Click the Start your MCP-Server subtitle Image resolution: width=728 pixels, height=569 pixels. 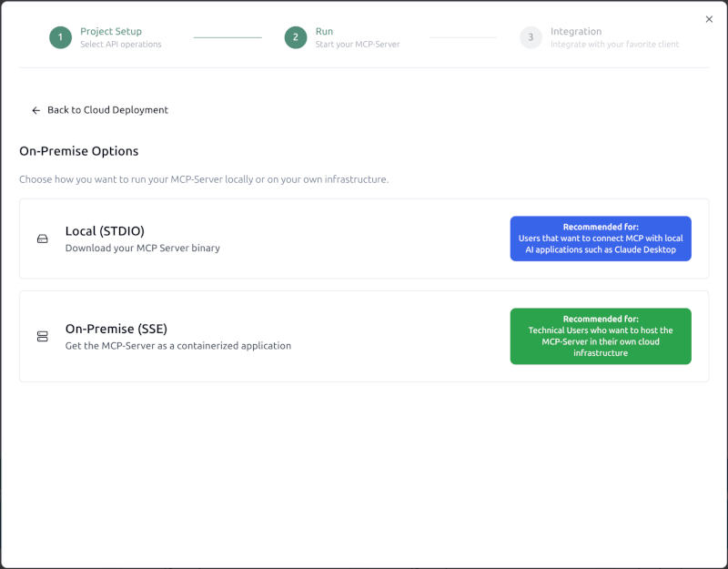357,45
